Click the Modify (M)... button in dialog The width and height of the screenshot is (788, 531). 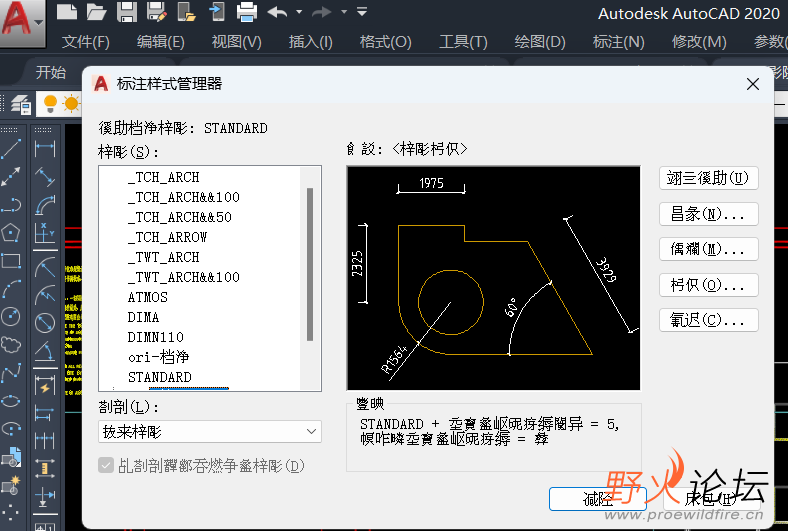pyautogui.click(x=709, y=249)
